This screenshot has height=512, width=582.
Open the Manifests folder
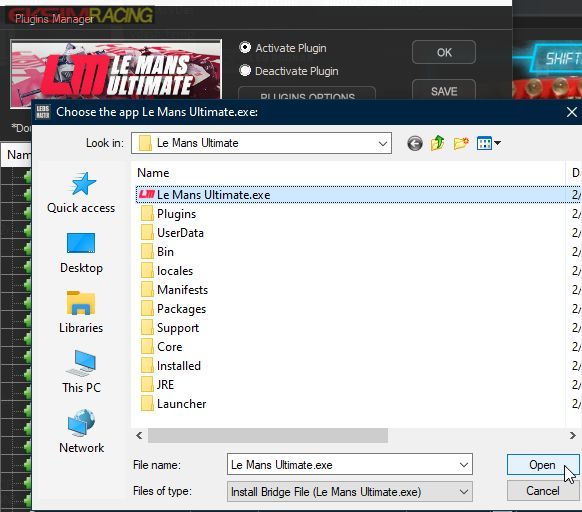[x=174, y=290]
